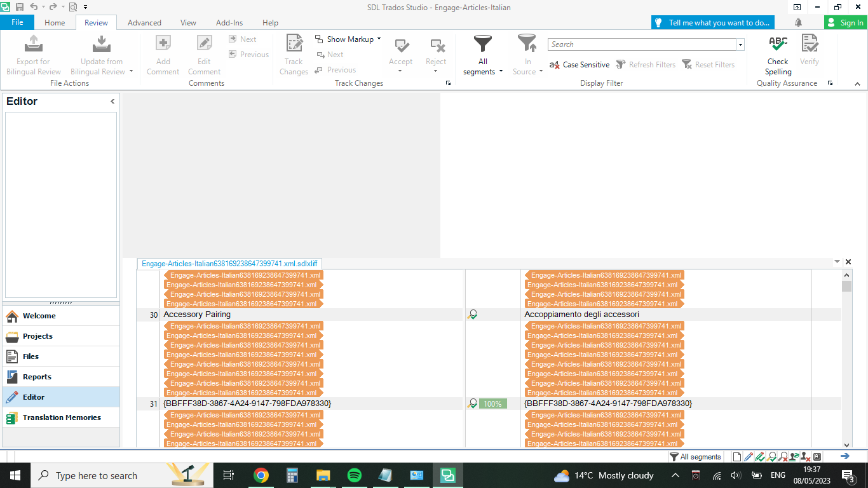Viewport: 868px width, 488px height.
Task: Go to Next comment in Comments group
Action: (x=243, y=39)
